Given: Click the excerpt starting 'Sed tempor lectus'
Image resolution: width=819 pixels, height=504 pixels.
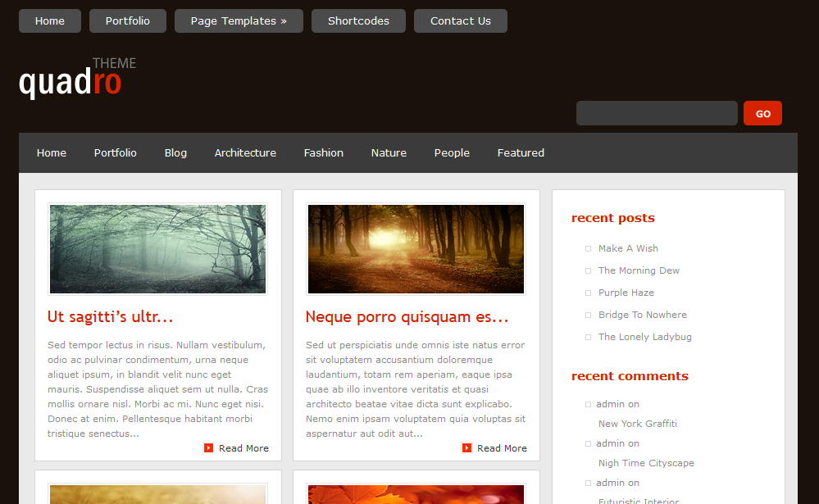Looking at the screenshot, I should tap(157, 389).
